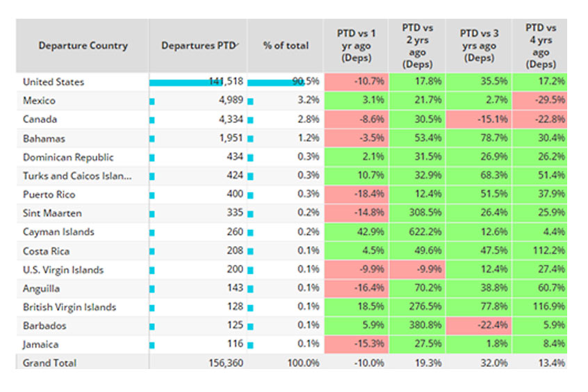
Task: Click the Turks and Caicos Islands row label
Action: point(76,176)
